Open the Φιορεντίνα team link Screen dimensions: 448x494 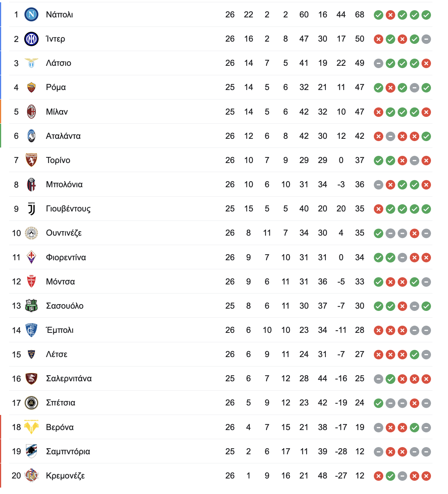66,257
